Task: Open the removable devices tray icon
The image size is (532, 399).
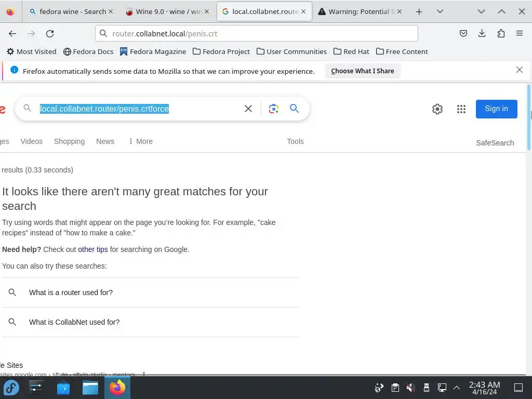Action: (427, 388)
